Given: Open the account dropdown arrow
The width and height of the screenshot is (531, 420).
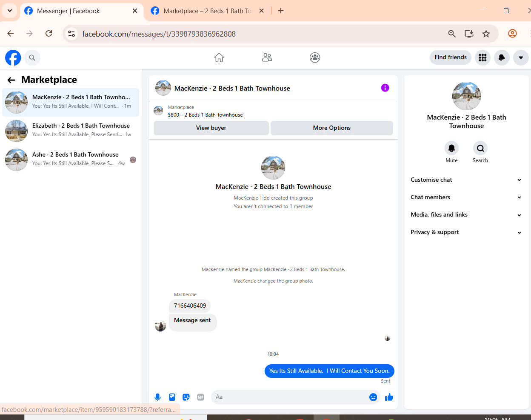Looking at the screenshot, I should (x=521, y=57).
